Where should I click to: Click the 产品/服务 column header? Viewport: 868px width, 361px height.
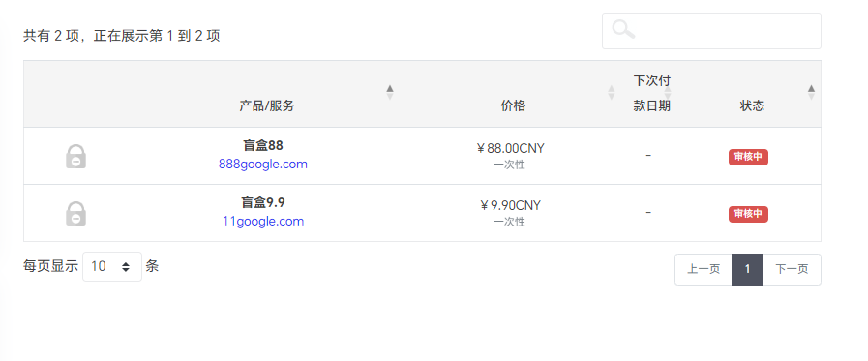pos(267,105)
